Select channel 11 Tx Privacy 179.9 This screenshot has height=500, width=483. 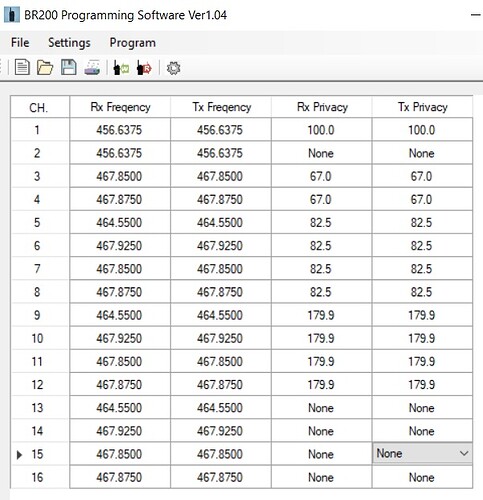(x=422, y=361)
